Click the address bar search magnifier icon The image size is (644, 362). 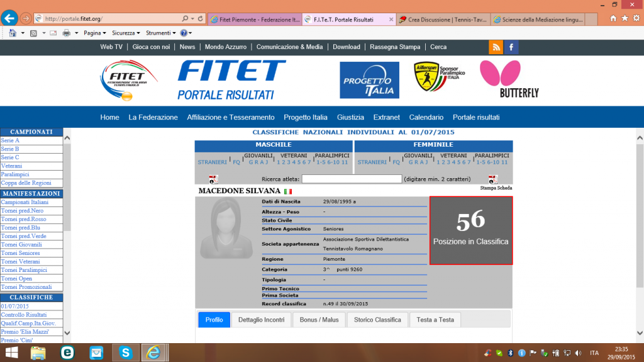(x=185, y=18)
